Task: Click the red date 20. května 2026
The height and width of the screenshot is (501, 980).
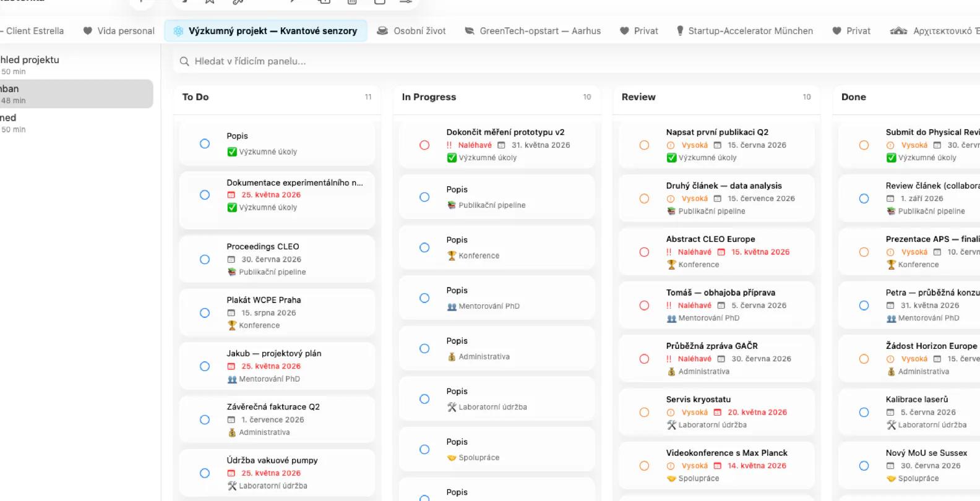Action: click(757, 413)
